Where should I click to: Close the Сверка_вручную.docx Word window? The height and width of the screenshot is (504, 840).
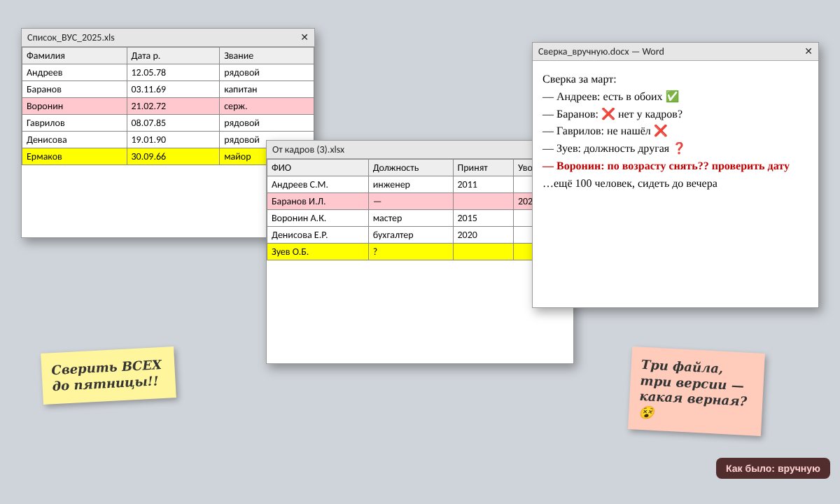pyautogui.click(x=808, y=51)
